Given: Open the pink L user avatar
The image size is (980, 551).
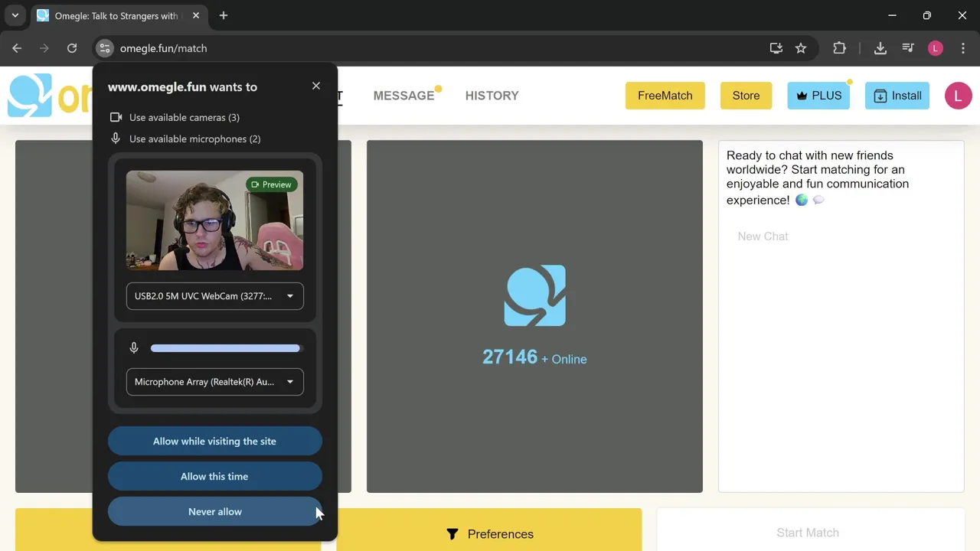Looking at the screenshot, I should (958, 96).
